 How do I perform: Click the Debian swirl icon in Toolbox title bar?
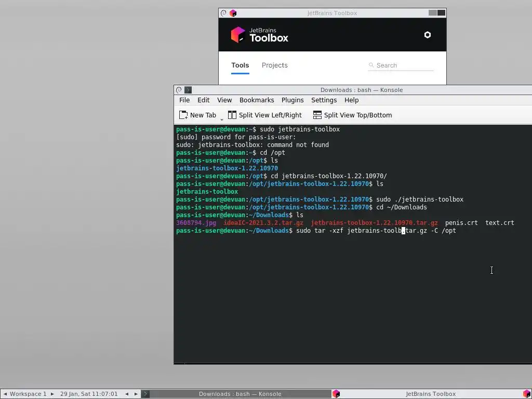tap(223, 13)
